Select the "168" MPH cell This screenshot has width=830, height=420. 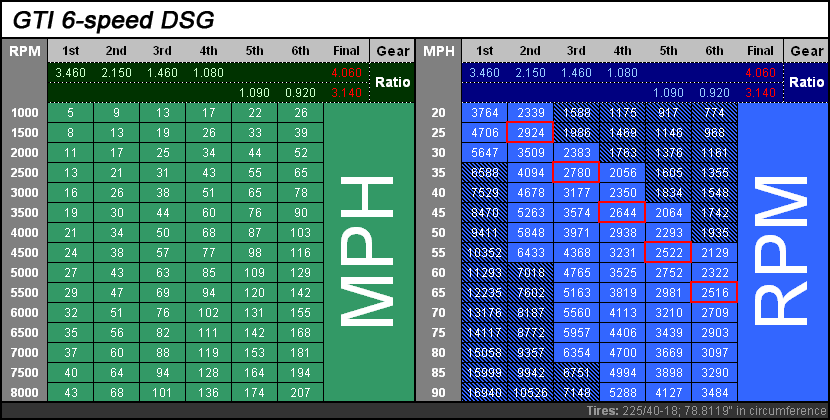tap(300, 333)
